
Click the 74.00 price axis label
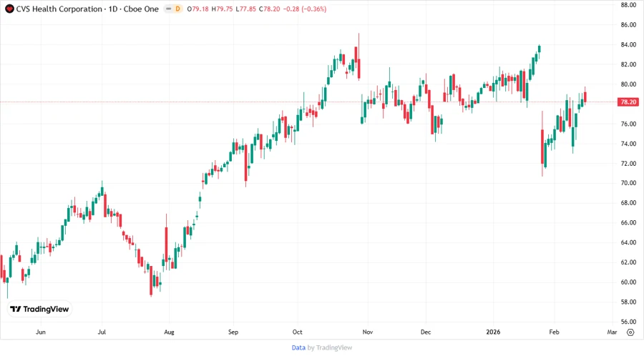[x=628, y=144]
